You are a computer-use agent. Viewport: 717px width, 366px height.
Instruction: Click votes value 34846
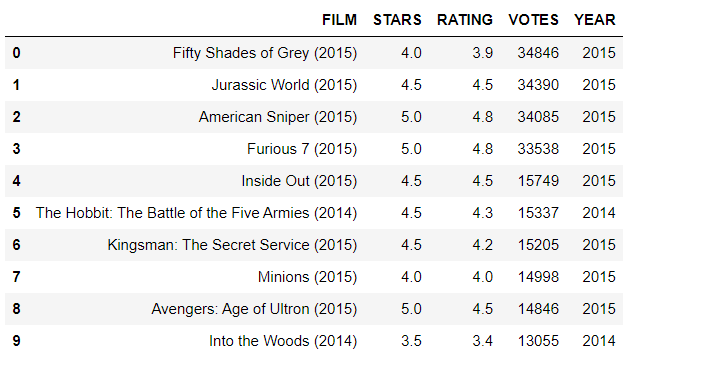[x=538, y=53]
